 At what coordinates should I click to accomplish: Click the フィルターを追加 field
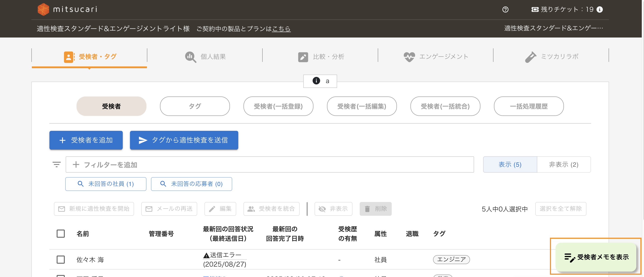269,164
